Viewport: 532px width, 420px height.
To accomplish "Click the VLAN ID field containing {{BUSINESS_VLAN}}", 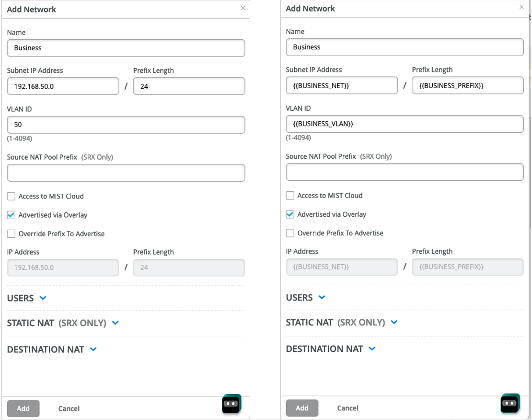I will point(405,124).
